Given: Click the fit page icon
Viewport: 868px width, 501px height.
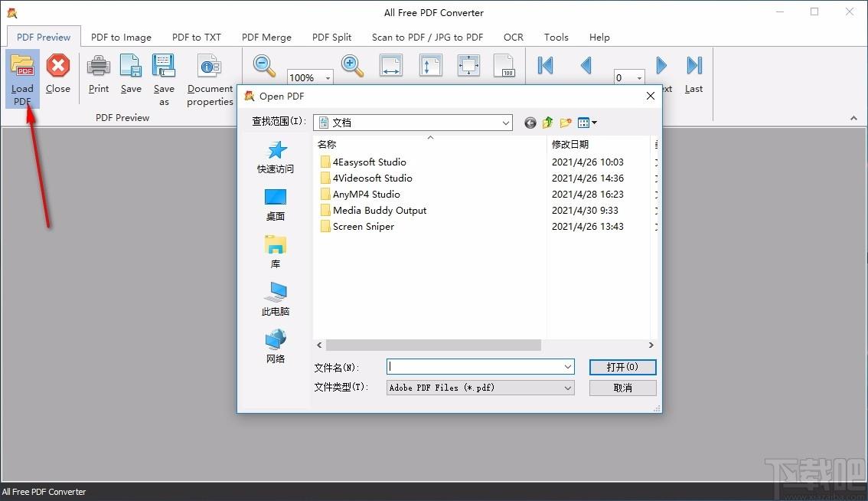Looking at the screenshot, I should (x=469, y=65).
